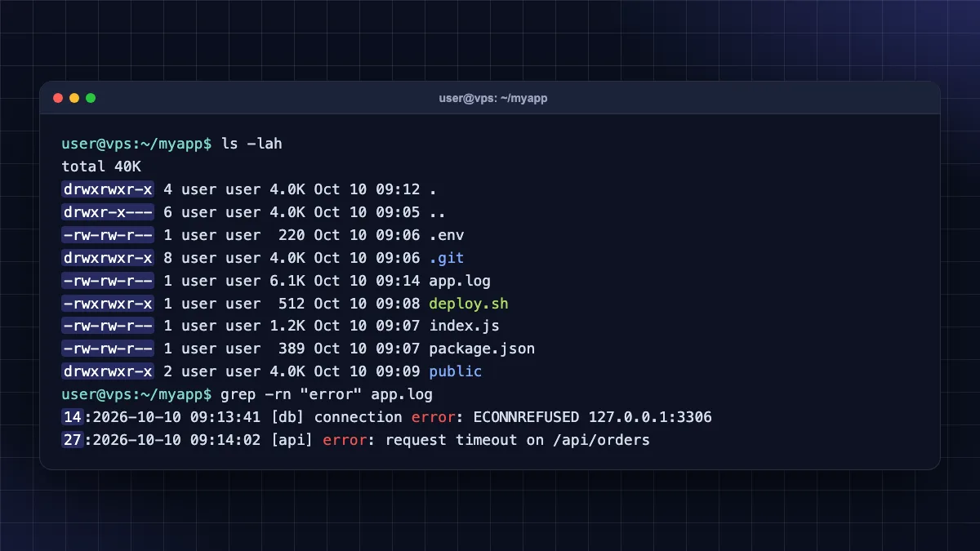The height and width of the screenshot is (551, 980).
Task: Click the red close window dot
Action: (58, 98)
